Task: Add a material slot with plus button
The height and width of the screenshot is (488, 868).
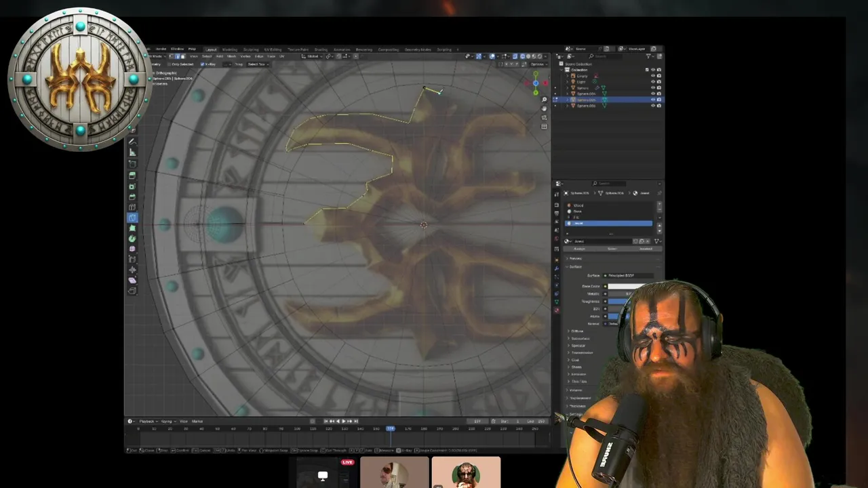Action: pos(659,203)
